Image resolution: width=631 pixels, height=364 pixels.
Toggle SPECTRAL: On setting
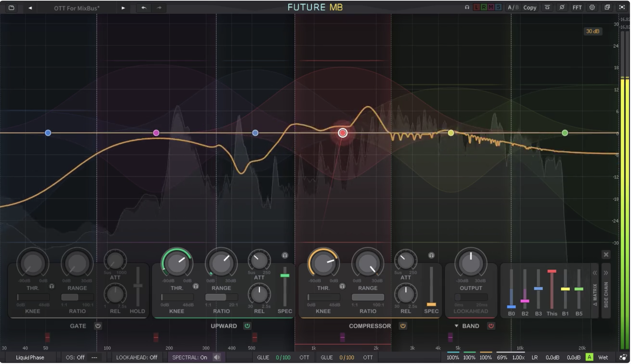click(x=189, y=358)
